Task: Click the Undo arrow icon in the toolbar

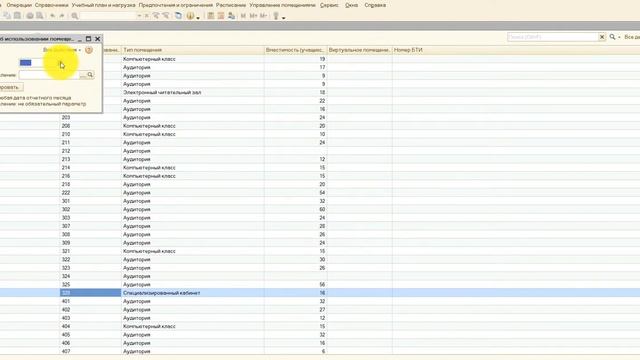Action: click(52, 16)
